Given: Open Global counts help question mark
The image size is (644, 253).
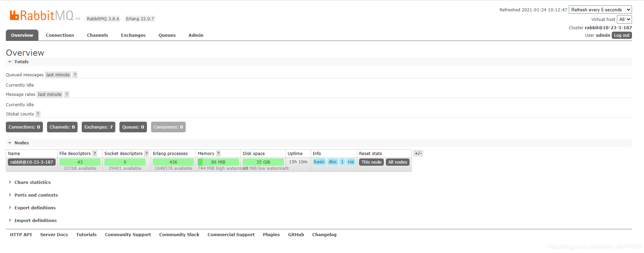Looking at the screenshot, I should pyautogui.click(x=38, y=114).
